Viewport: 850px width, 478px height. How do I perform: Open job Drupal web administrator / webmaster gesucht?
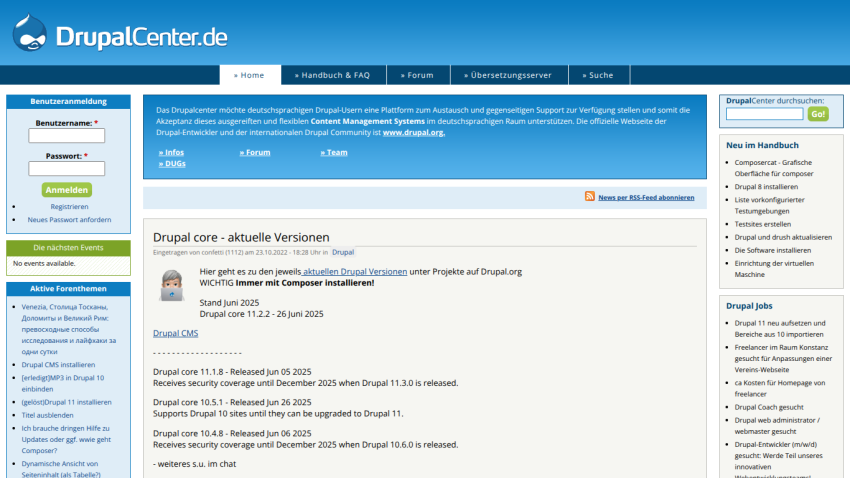click(x=777, y=425)
